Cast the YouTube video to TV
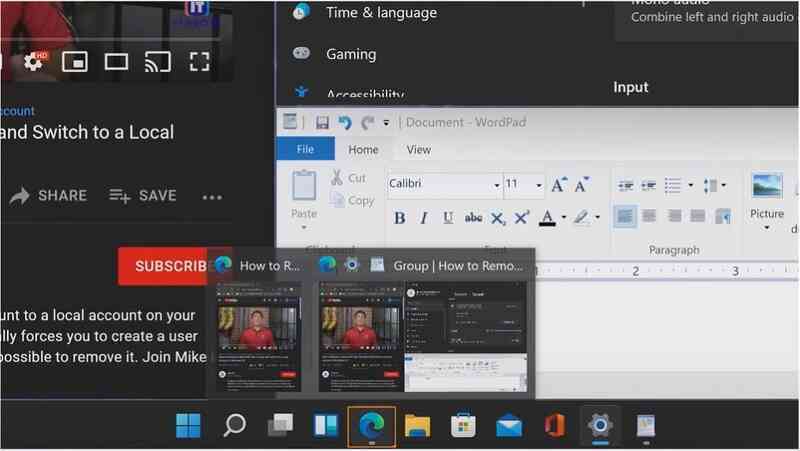This screenshot has width=800, height=451. click(x=157, y=62)
